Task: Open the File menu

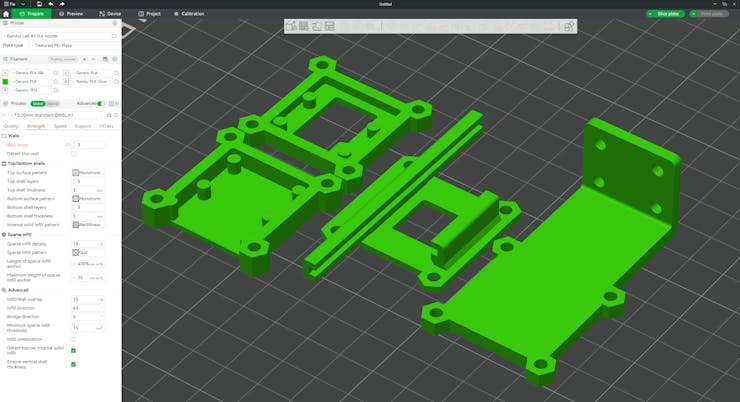Action: pos(9,4)
